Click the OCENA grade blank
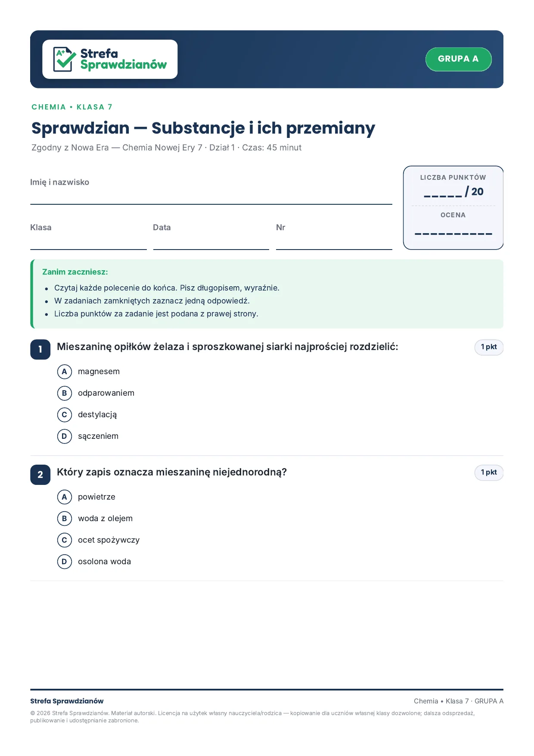The width and height of the screenshot is (534, 756). (453, 234)
